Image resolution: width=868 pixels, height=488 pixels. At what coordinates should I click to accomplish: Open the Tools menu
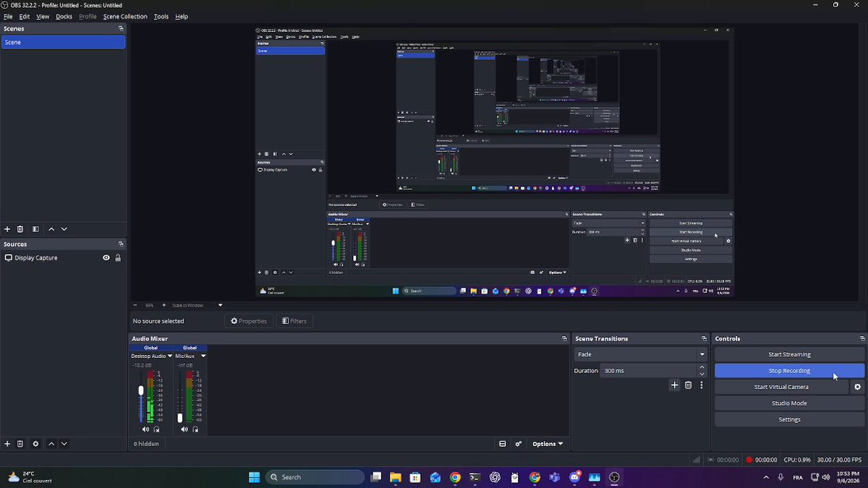click(x=161, y=16)
